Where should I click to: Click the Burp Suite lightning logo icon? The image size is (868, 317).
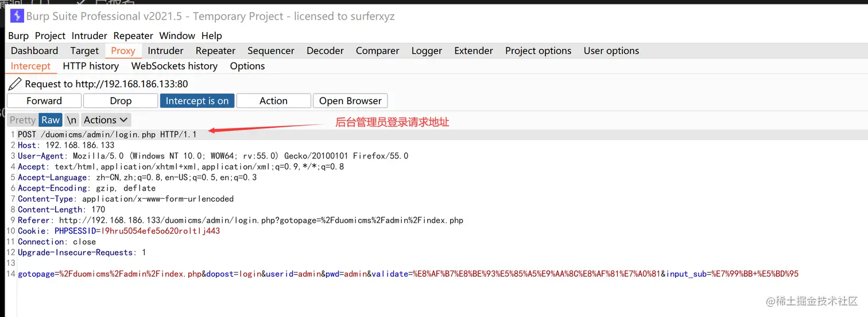(17, 16)
